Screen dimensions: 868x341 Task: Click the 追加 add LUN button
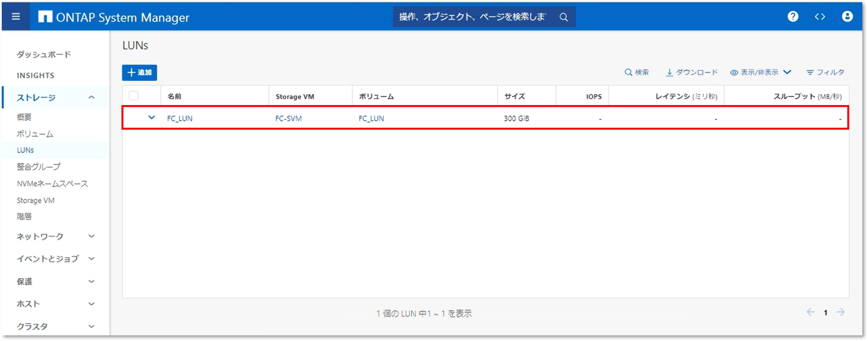click(139, 72)
